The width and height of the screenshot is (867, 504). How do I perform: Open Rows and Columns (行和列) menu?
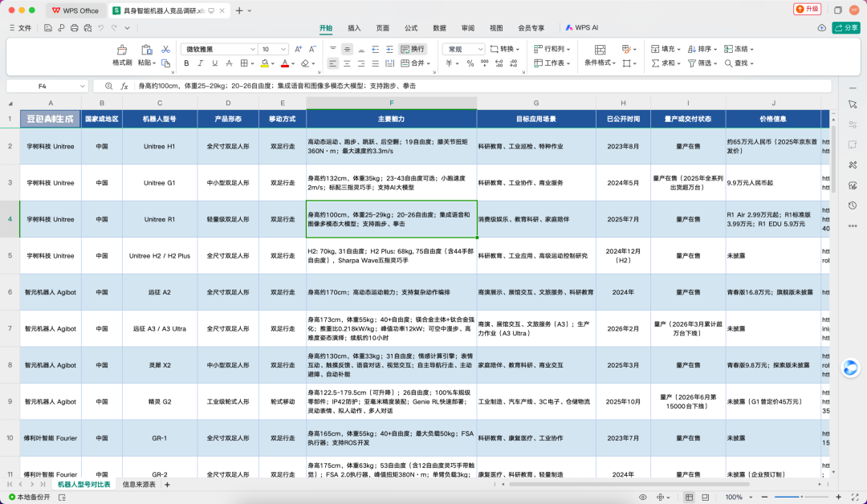[552, 49]
